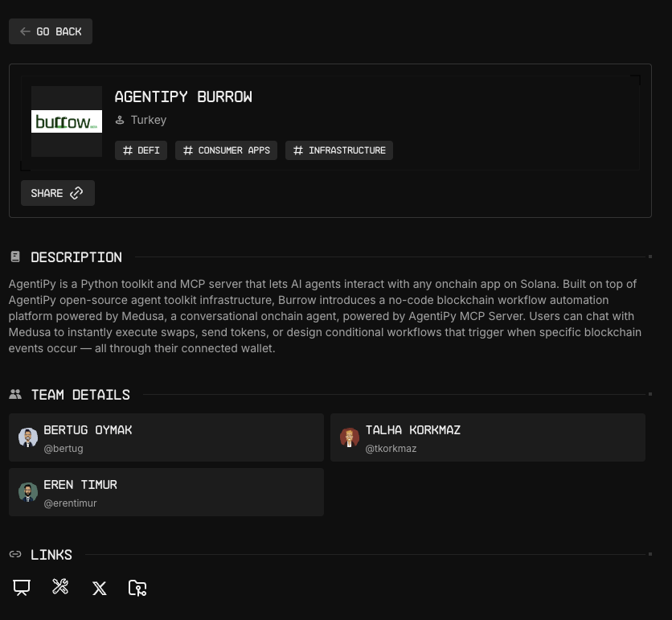Click the Description section heading
Viewport: 672px width, 620px height.
76,257
